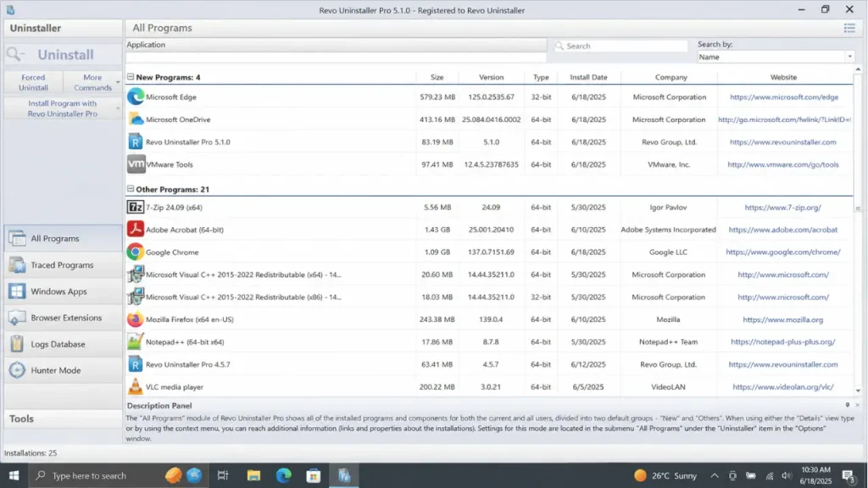Open the Windows Start menu
This screenshot has height=488, width=868.
point(14,475)
